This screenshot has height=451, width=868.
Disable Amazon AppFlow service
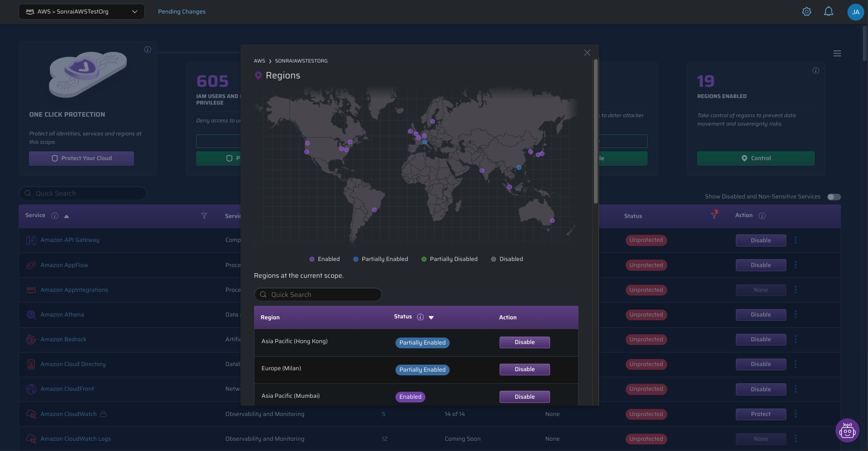[761, 265]
